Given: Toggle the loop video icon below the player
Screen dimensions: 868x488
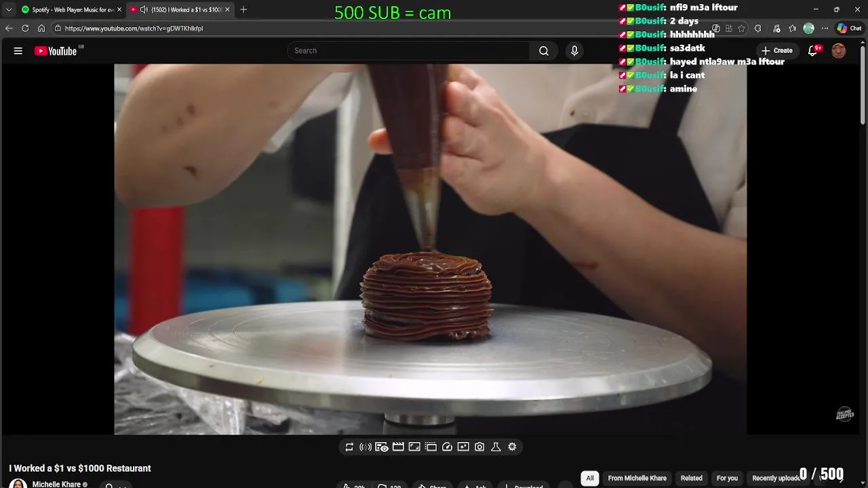Looking at the screenshot, I should click(x=349, y=447).
